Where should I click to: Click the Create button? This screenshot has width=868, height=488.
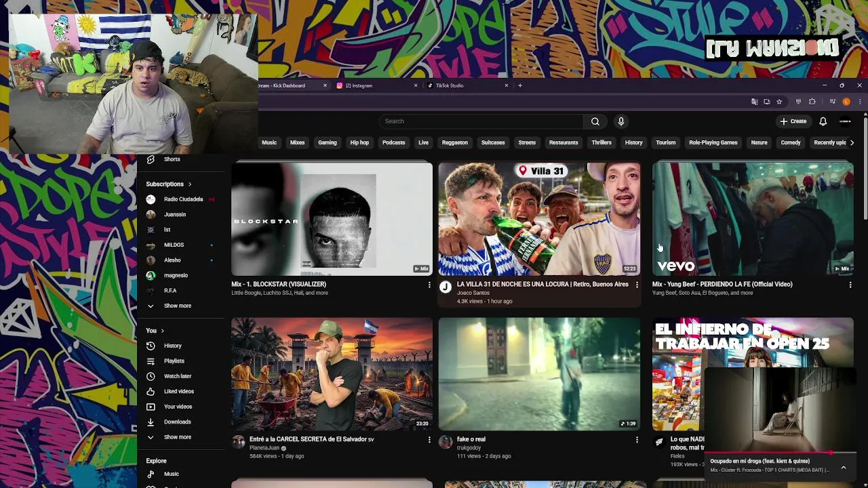click(793, 121)
